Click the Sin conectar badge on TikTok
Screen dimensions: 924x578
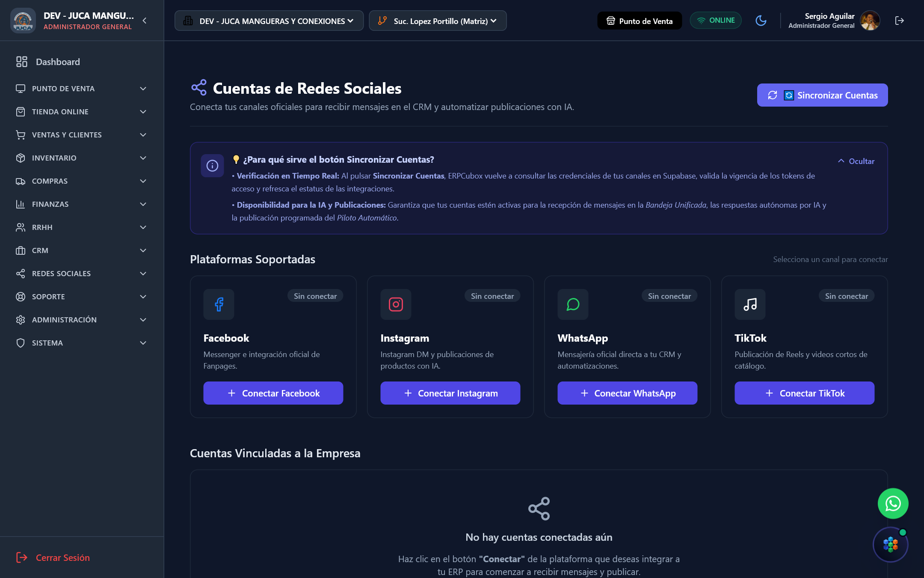(847, 296)
